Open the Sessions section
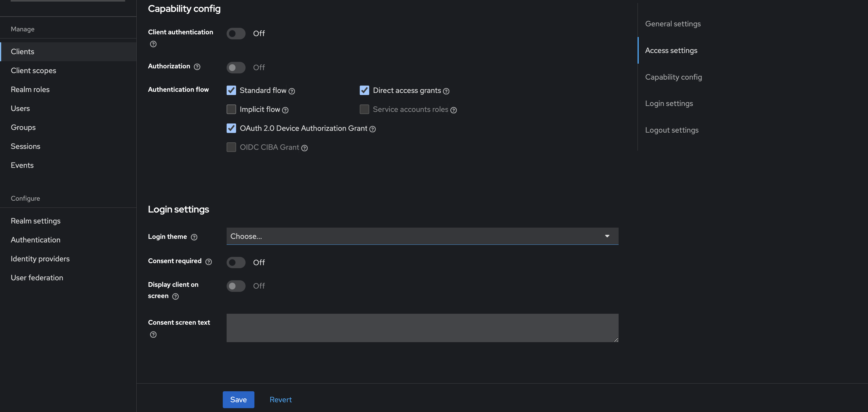 68,146
